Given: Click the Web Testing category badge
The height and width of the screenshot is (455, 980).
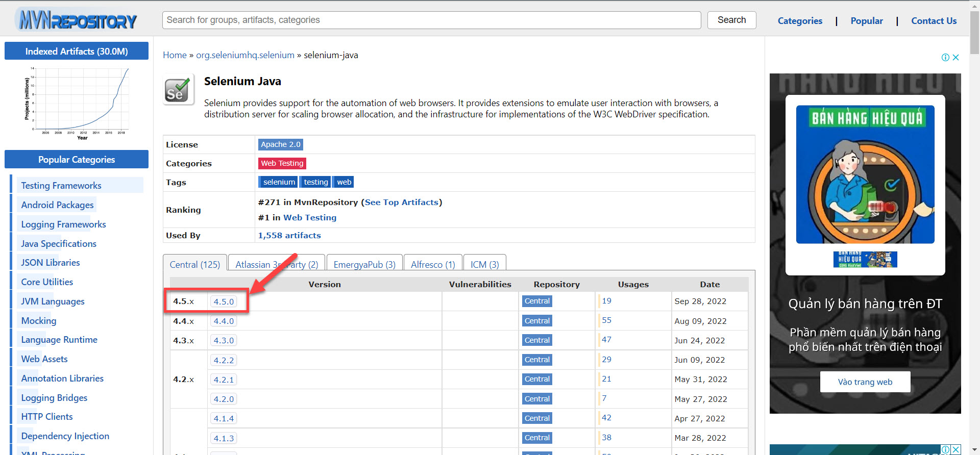Looking at the screenshot, I should pyautogui.click(x=282, y=163).
